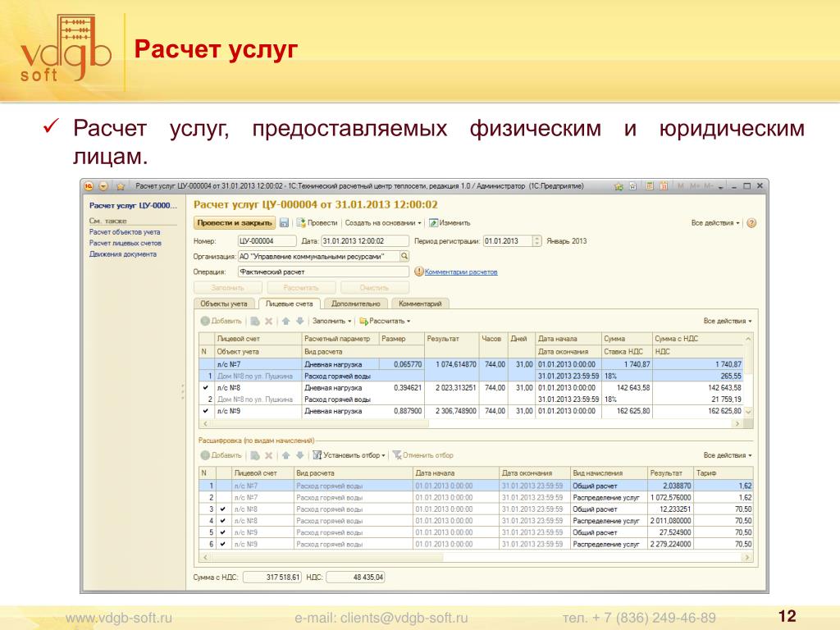Toggle the checkmark for л/с №9 in upper table

tap(205, 410)
